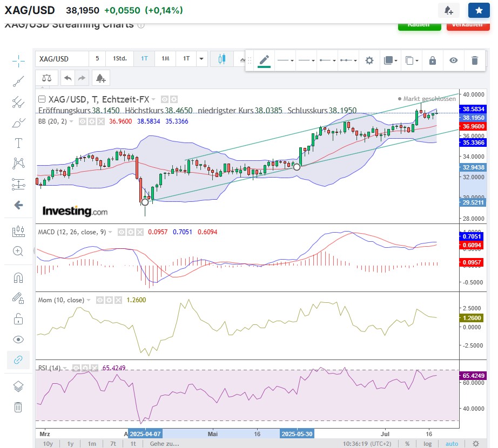Open the object tree layers icon
498x448 pixels.
tap(18, 386)
